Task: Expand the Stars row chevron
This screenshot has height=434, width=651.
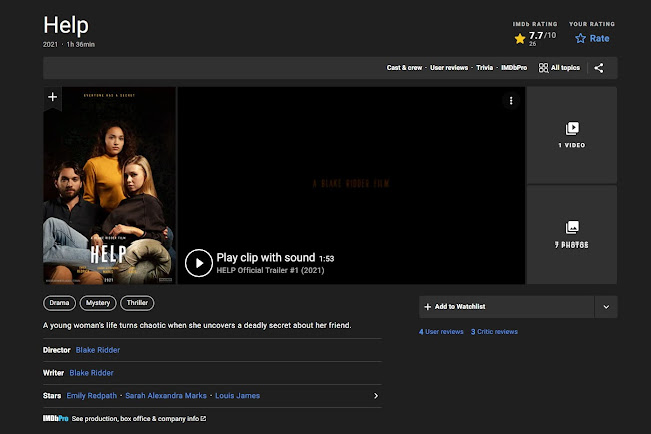Action: [376, 396]
